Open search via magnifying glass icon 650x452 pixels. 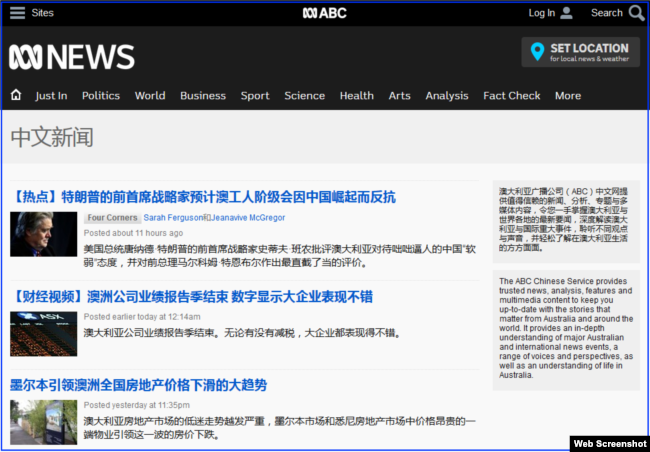[636, 13]
